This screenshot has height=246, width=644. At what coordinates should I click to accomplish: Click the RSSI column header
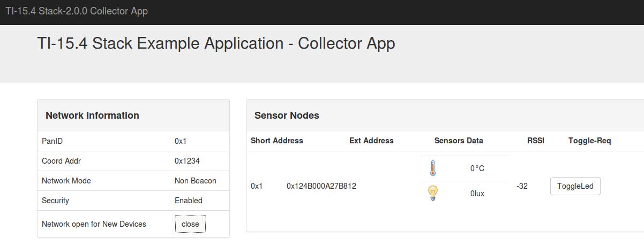click(535, 141)
